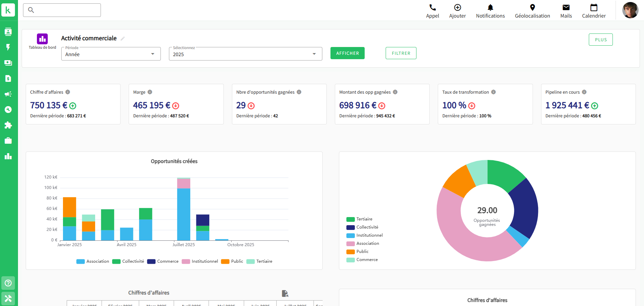The width and height of the screenshot is (644, 306).
Task: Toggle the Tertiaire slice in the donut chart legend
Action: tap(365, 219)
